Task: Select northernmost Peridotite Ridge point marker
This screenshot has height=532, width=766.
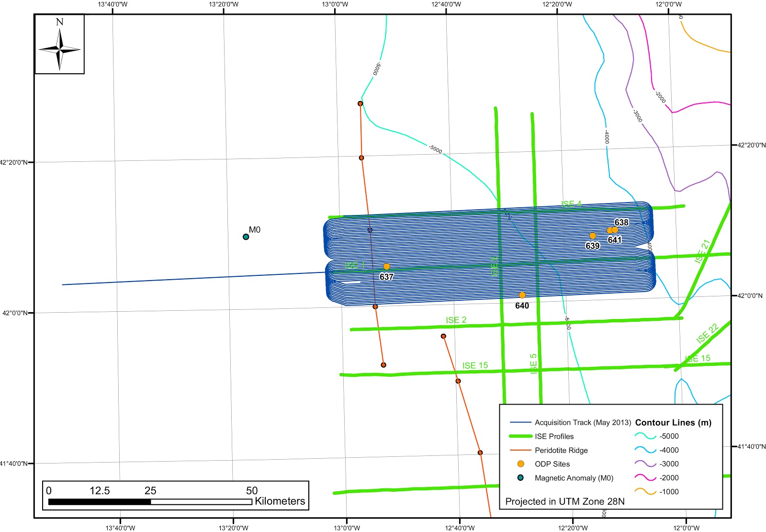Action: pos(360,103)
